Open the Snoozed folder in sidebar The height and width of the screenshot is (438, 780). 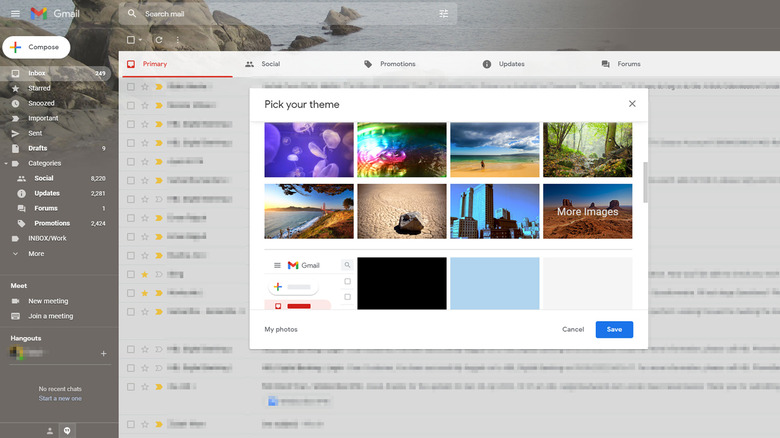point(41,103)
